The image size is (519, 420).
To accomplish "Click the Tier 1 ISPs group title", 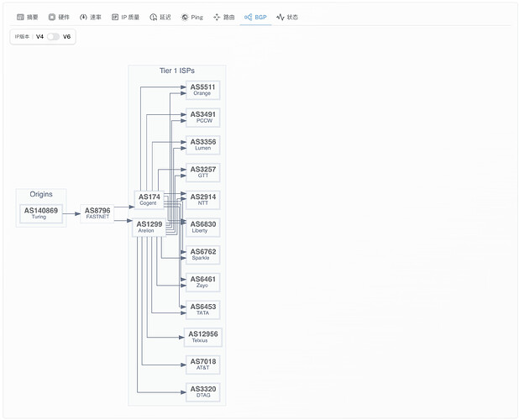I will 177,71.
